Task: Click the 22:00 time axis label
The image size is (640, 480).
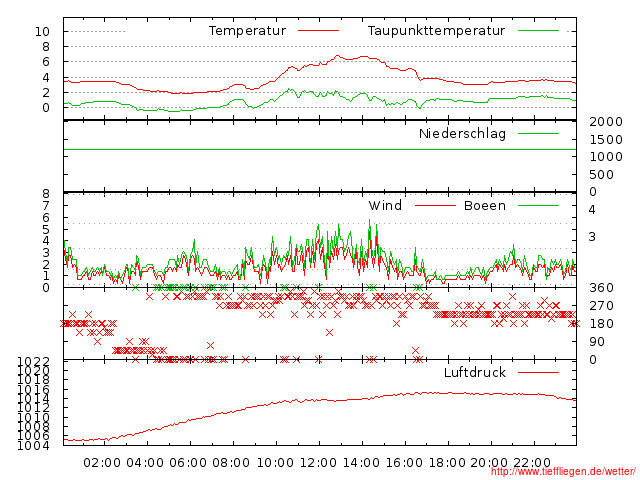Action: pos(532,463)
